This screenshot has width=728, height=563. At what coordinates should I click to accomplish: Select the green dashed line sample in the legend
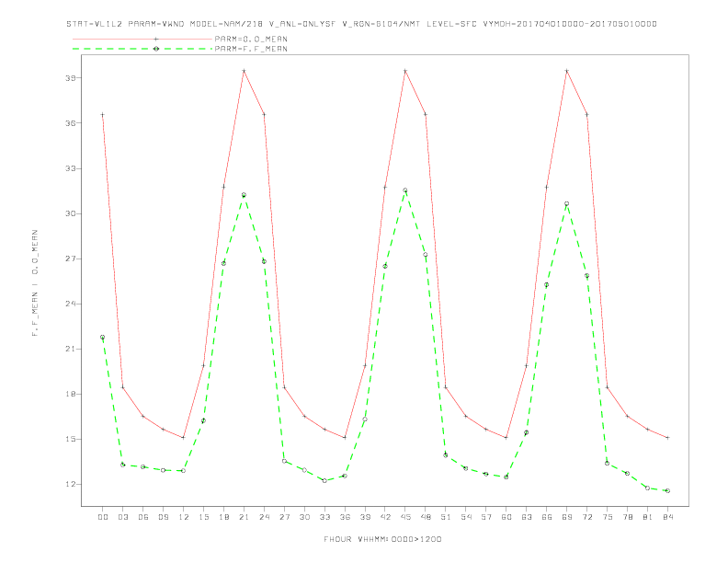pyautogui.click(x=142, y=49)
